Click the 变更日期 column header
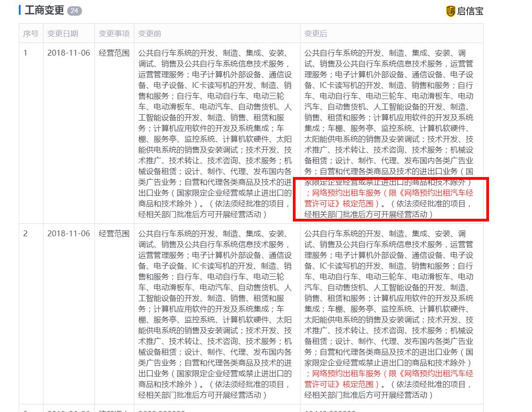Screen dimensions: 532x412 [63, 34]
